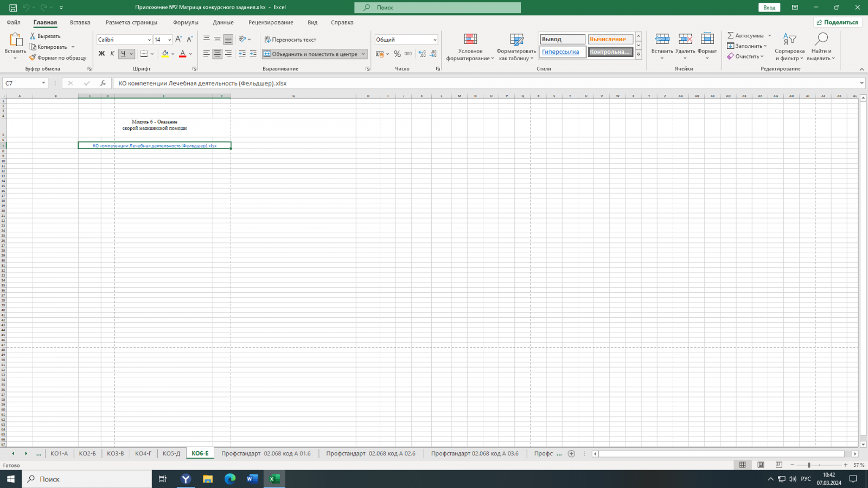Screen dimensions: 868x488
Task: Click the hyperlink in cell C7
Action: tap(155, 146)
